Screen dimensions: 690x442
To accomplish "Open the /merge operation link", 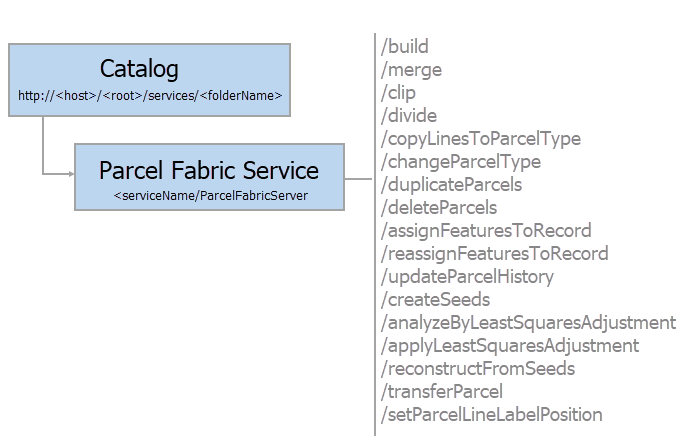I will click(411, 70).
